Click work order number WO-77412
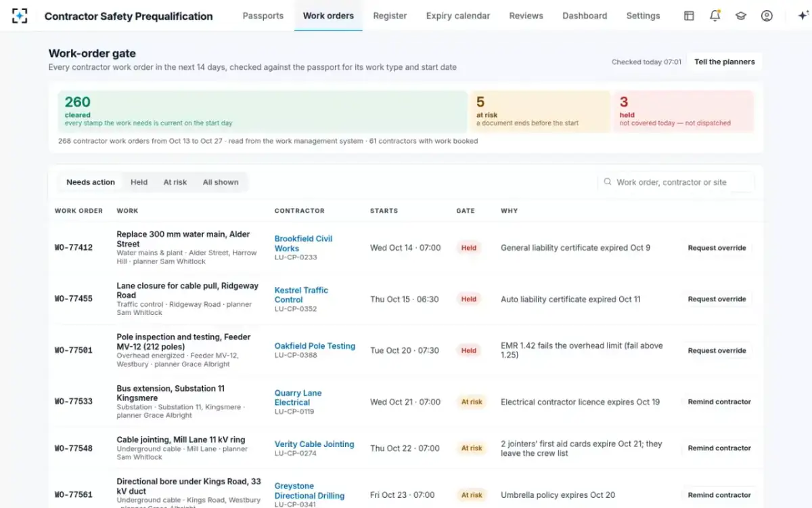812x508 pixels. (x=74, y=248)
